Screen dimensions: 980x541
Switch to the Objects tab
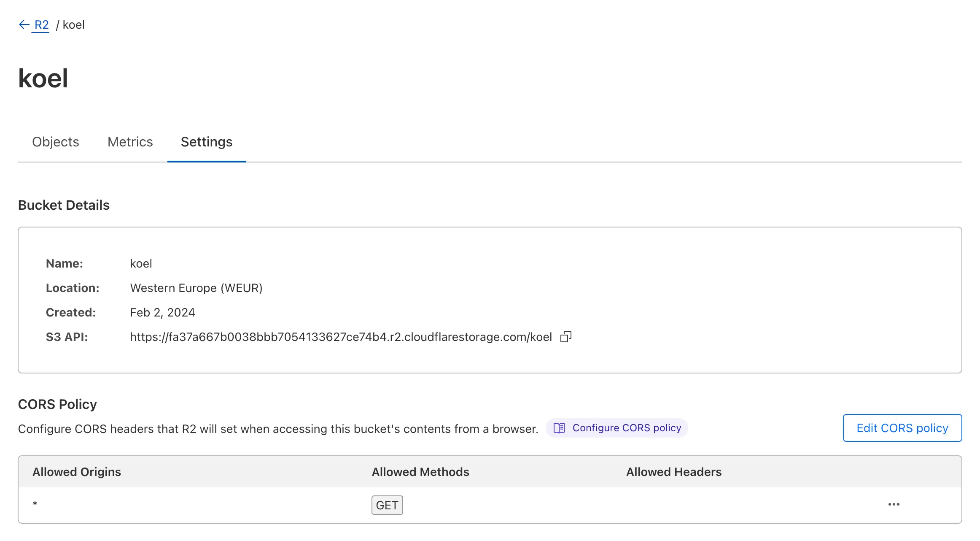click(56, 142)
